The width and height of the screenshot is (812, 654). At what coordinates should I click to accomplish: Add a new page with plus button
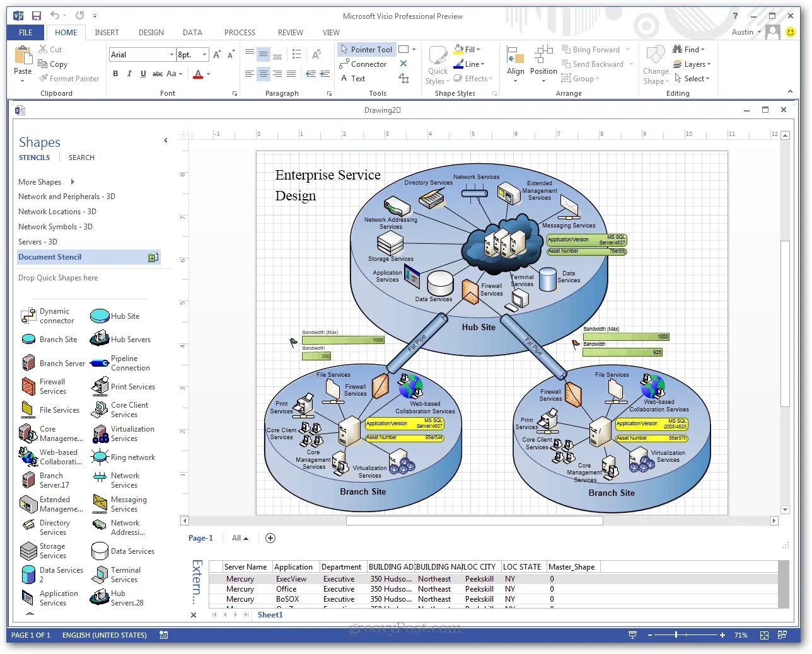tap(270, 537)
